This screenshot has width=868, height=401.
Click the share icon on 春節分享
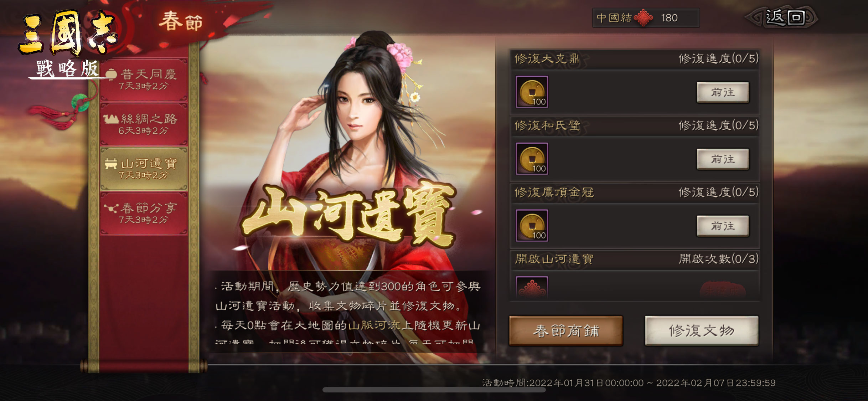(x=111, y=208)
